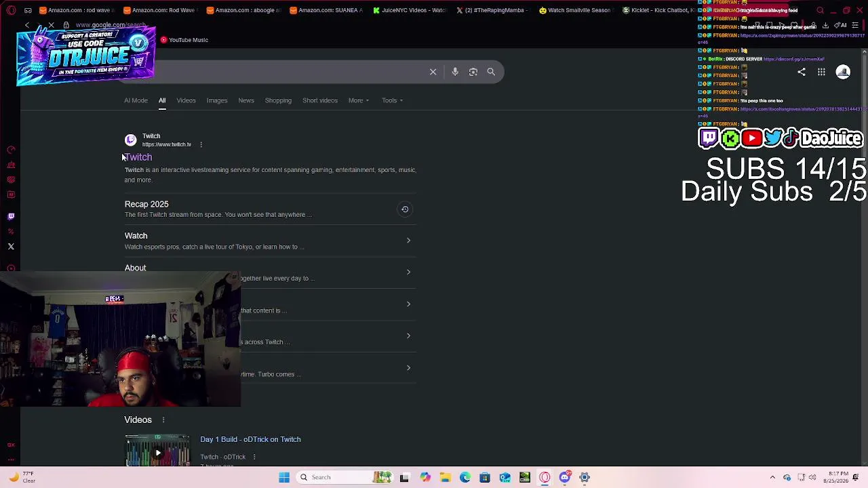Viewport: 868px width, 488px height.
Task: Open the Recap 2025 sitelink
Action: (146, 204)
